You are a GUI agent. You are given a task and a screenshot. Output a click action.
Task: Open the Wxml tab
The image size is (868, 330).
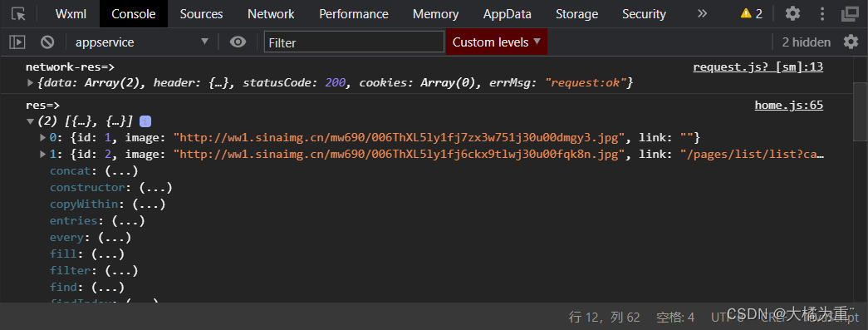71,14
